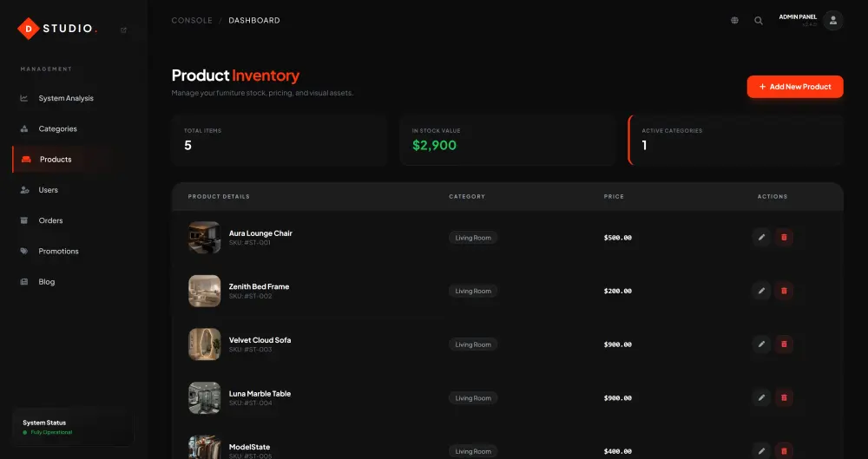Click the Users people icon

pos(24,190)
